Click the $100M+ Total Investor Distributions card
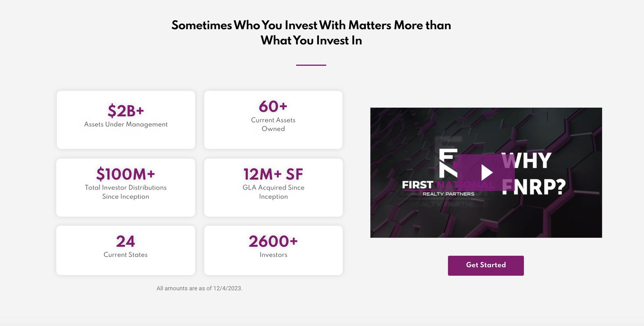644x326 pixels. tap(126, 187)
